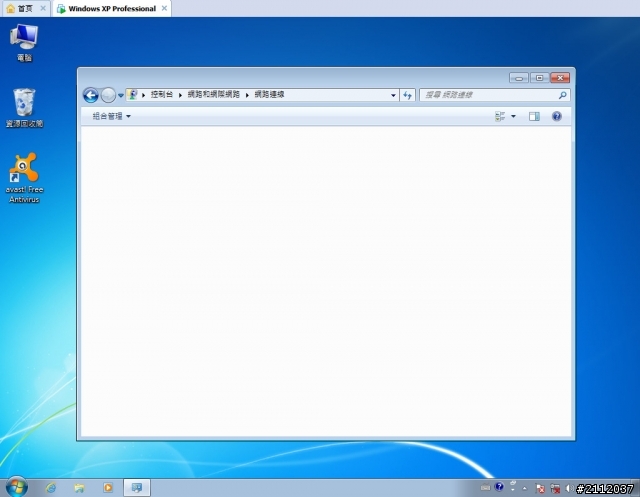Click the keyboard icon in system tray
The width and height of the screenshot is (640, 497).
485,487
